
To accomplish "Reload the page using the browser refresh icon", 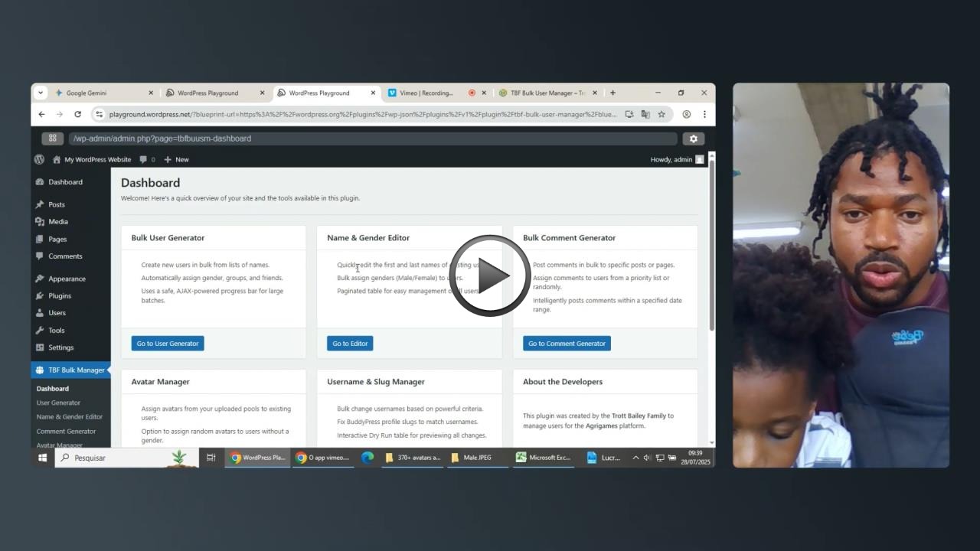I will (x=77, y=114).
